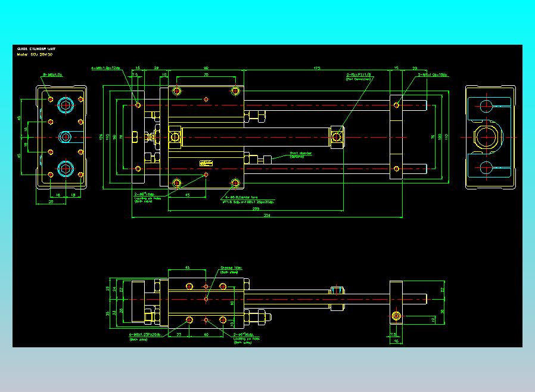Select the '209' length dimension text
Image resolution: width=535 pixels, height=392 pixels.
[256, 209]
